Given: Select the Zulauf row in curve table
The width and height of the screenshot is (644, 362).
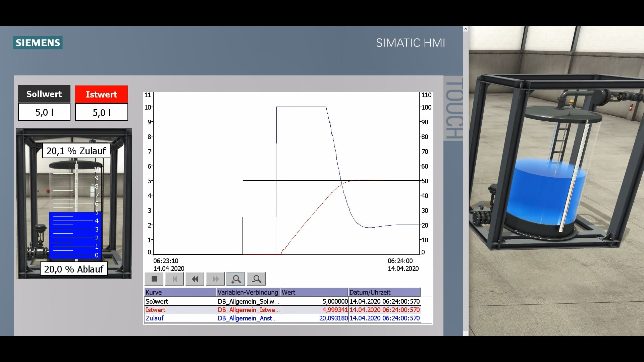Looking at the screenshot, I should tap(180, 318).
